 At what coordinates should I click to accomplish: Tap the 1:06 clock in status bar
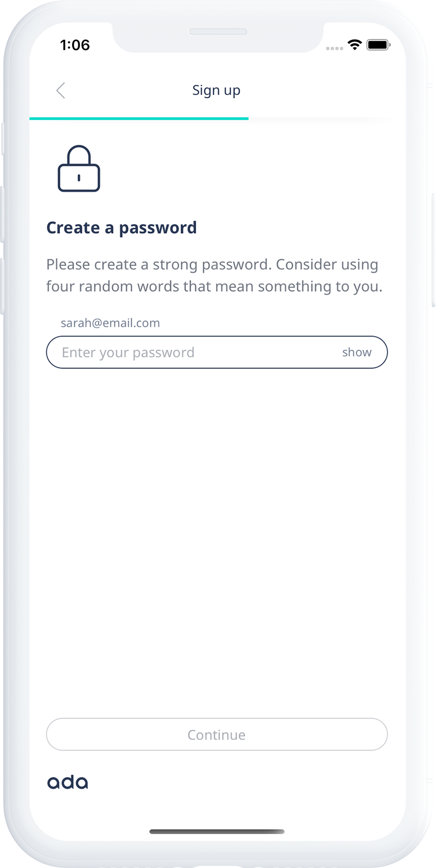[x=75, y=45]
